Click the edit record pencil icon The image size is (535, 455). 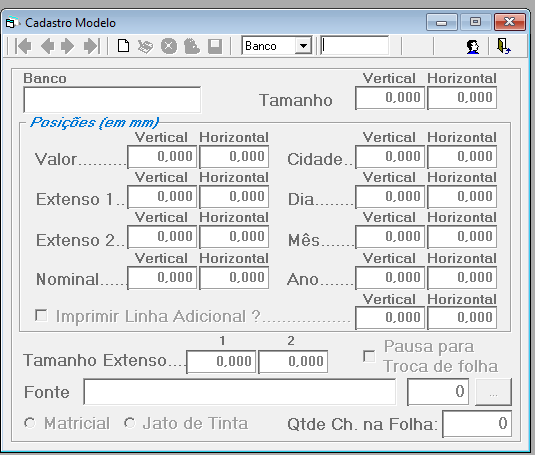[145, 46]
